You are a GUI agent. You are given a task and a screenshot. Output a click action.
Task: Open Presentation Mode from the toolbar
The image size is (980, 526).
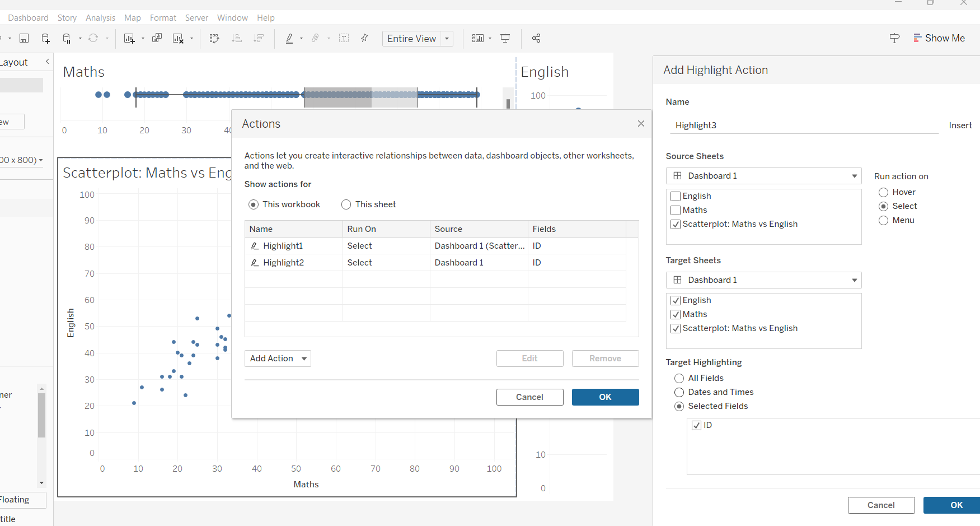[x=505, y=38]
